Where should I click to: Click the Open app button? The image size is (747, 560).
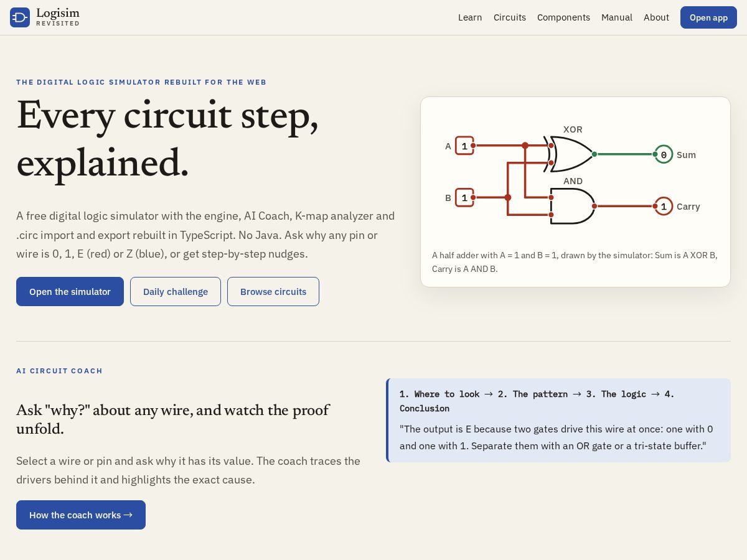click(708, 17)
